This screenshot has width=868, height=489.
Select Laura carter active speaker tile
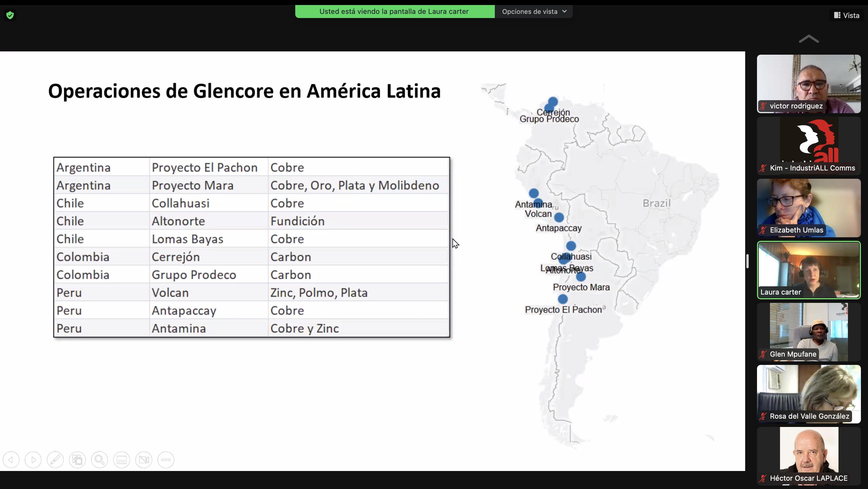coord(809,270)
